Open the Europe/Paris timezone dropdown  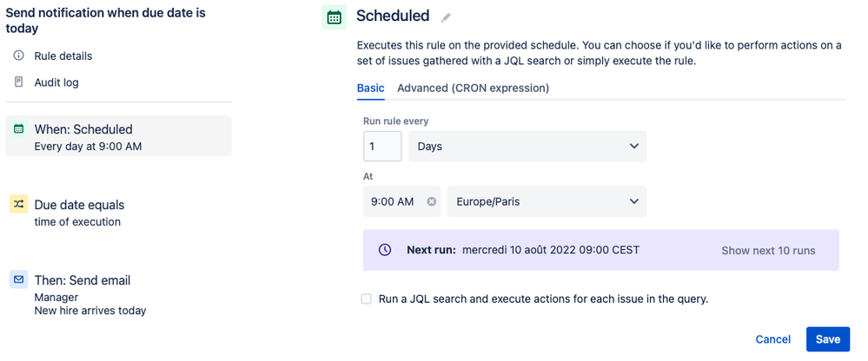tap(546, 202)
